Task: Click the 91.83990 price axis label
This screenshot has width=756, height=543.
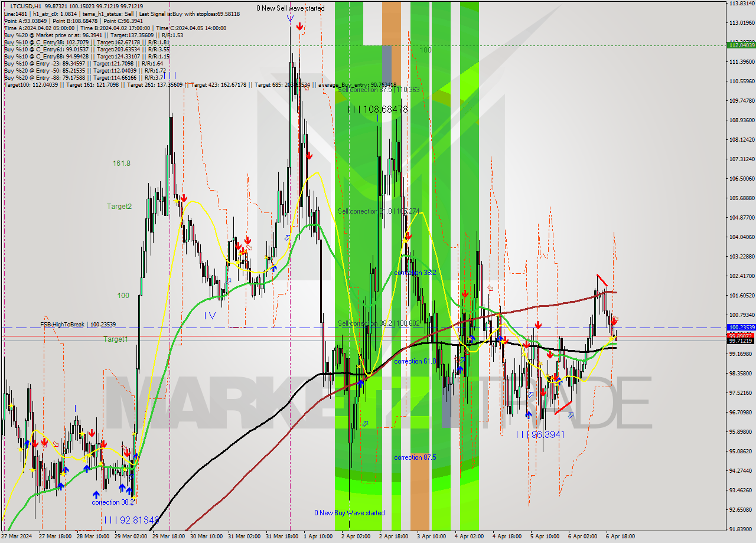Action: point(742,529)
